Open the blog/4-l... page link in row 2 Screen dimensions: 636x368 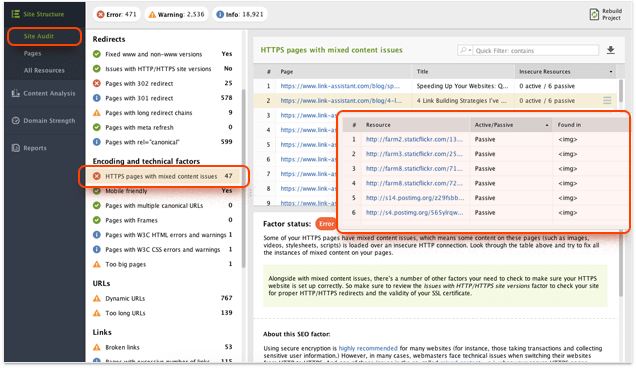pos(341,101)
